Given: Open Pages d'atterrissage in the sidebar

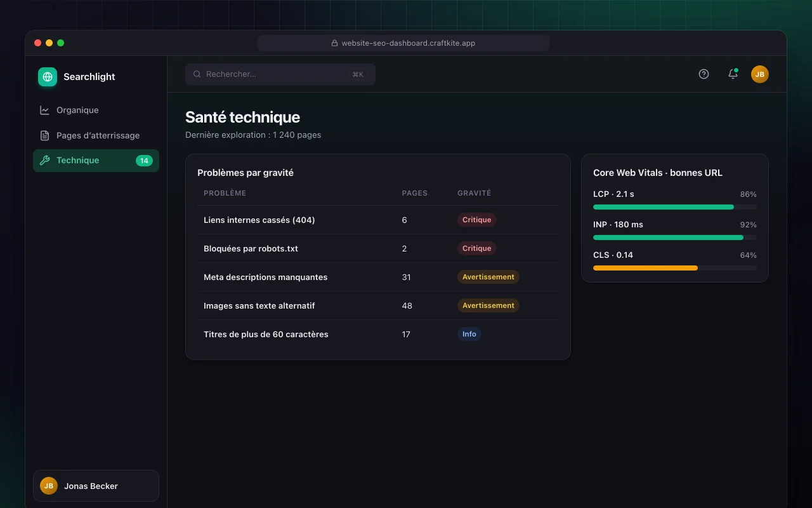Looking at the screenshot, I should pos(96,135).
